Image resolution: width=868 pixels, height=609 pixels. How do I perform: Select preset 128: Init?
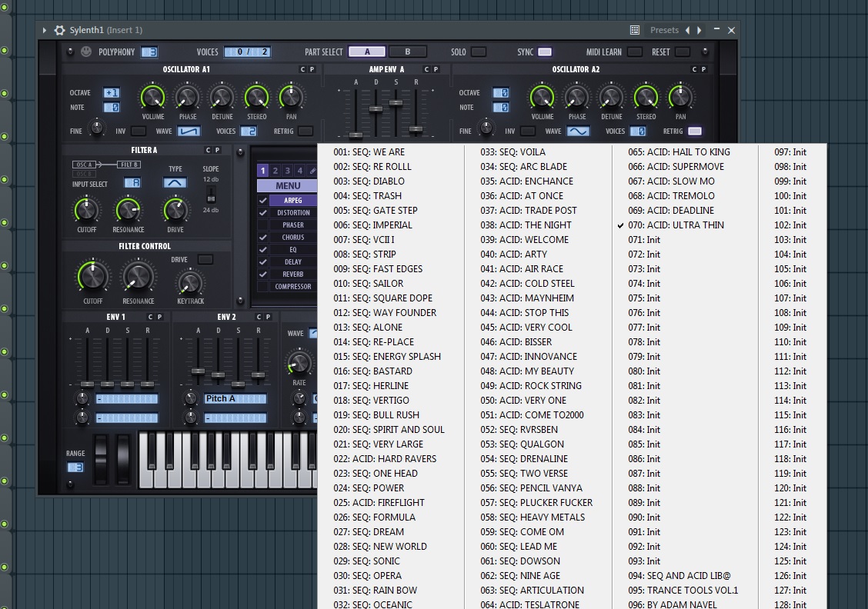point(790,604)
